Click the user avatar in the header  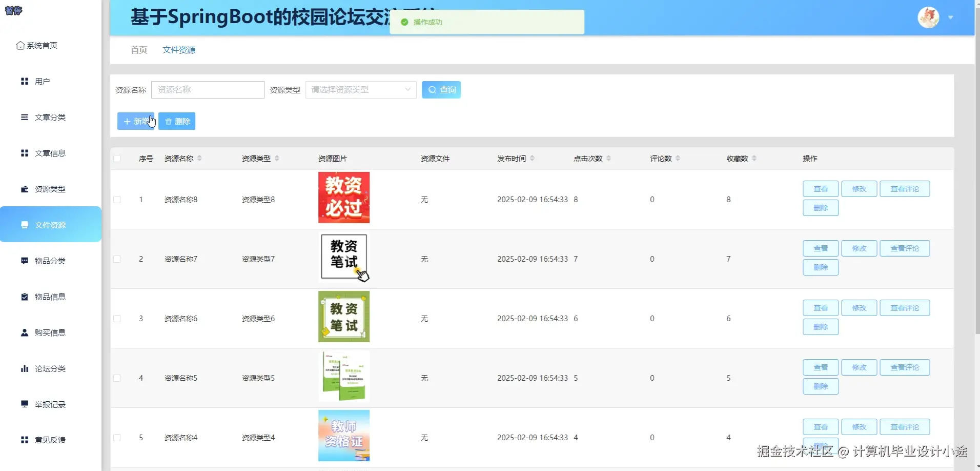click(x=928, y=17)
